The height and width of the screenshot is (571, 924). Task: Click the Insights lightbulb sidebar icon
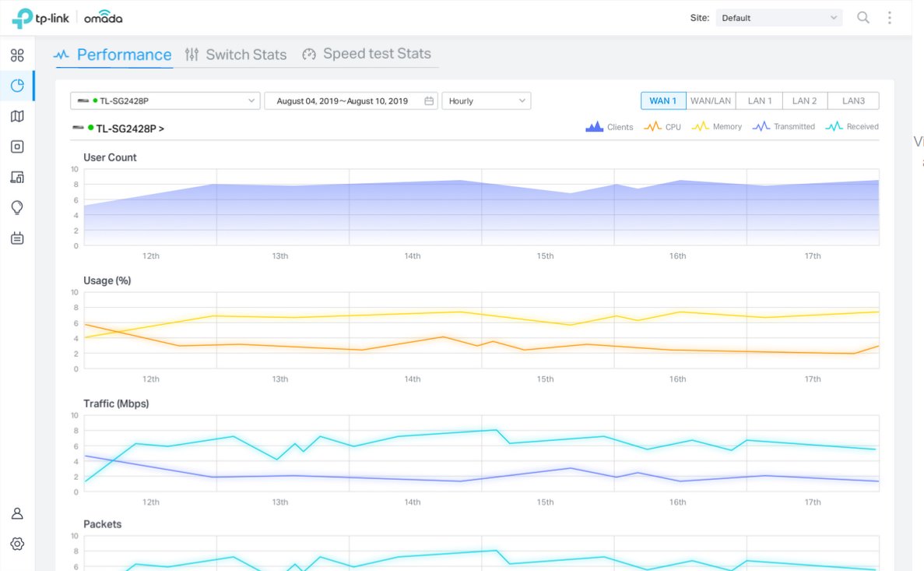click(17, 207)
